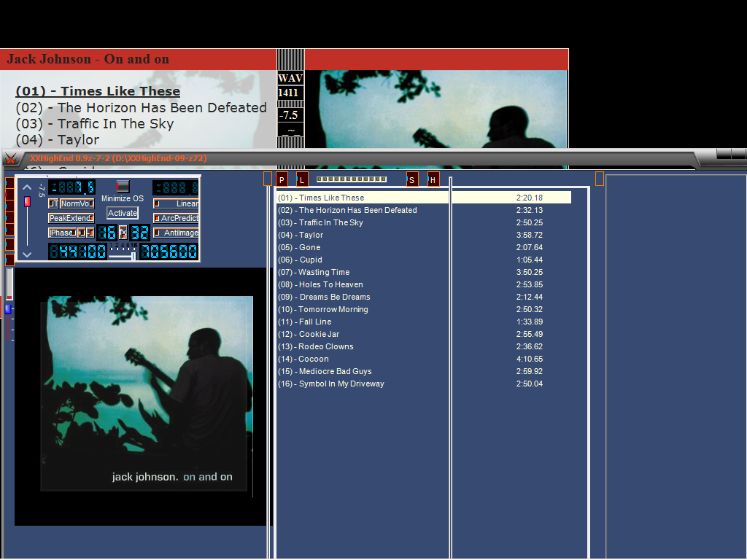Click the WAV format indicator in background window
The image size is (747, 560).
290,78
